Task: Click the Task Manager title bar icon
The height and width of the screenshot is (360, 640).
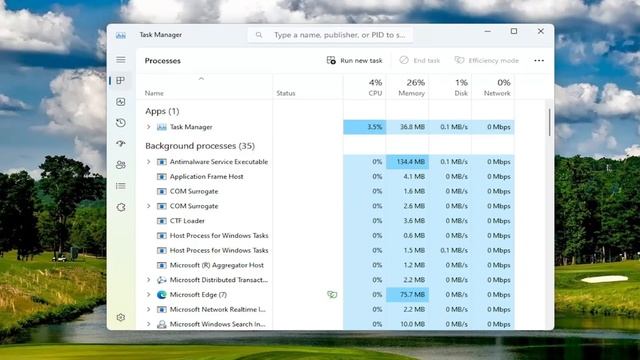Action: point(121,35)
